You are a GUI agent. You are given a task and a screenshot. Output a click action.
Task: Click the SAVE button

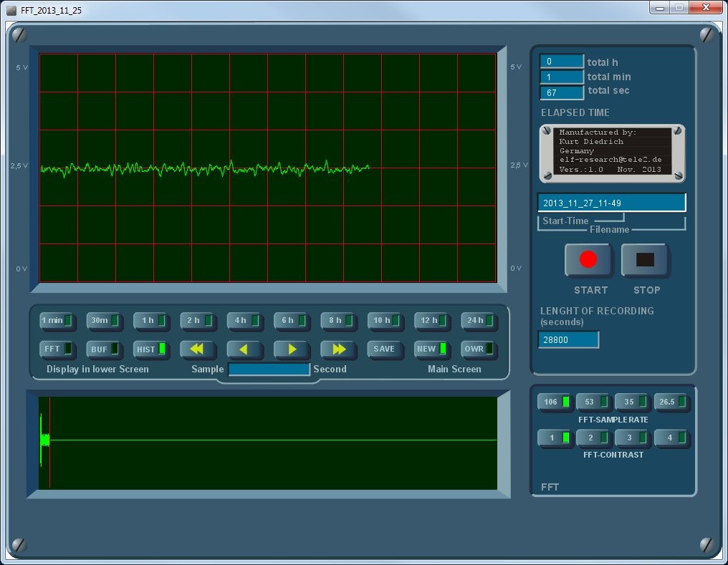385,349
